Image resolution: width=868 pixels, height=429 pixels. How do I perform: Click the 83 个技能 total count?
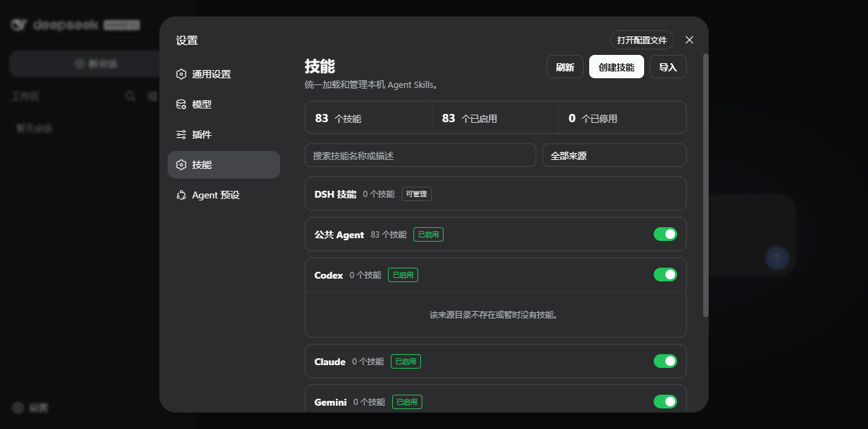[x=338, y=118]
